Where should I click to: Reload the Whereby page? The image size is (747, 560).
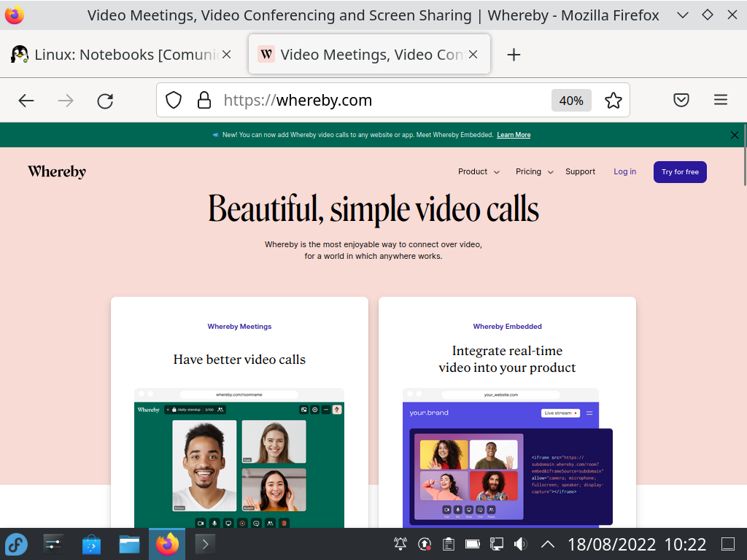(105, 101)
